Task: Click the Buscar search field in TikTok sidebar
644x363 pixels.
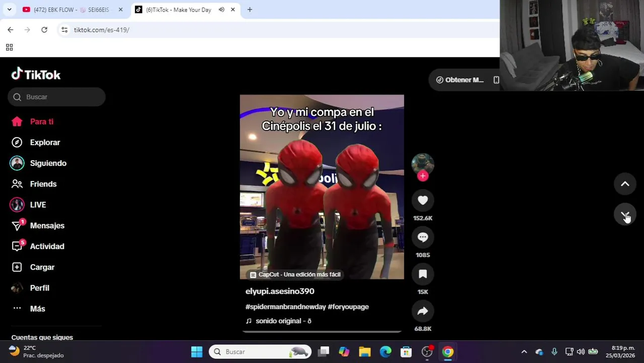Action: point(56,97)
